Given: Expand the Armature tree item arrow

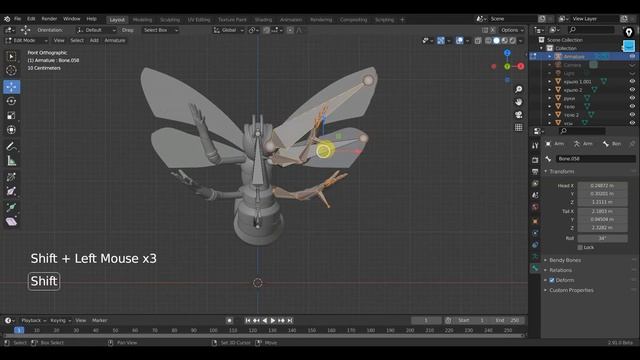Looking at the screenshot, I should click(x=550, y=56).
